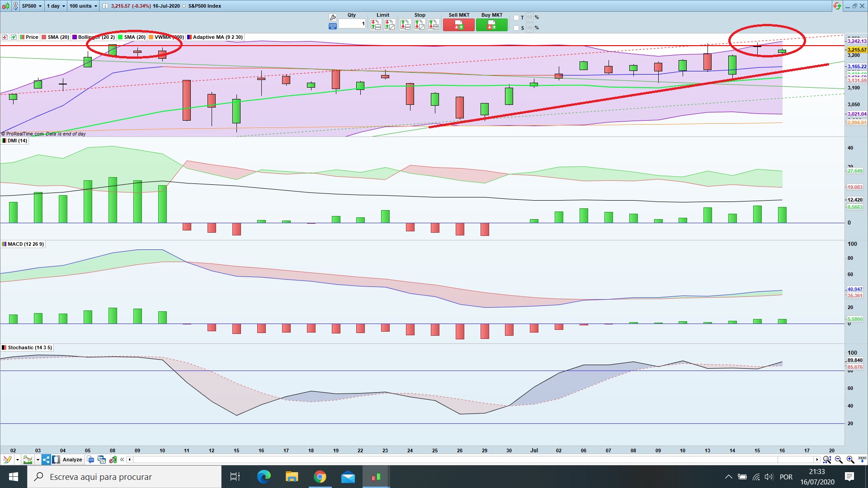Open order settings wrench icon

[x=333, y=18]
